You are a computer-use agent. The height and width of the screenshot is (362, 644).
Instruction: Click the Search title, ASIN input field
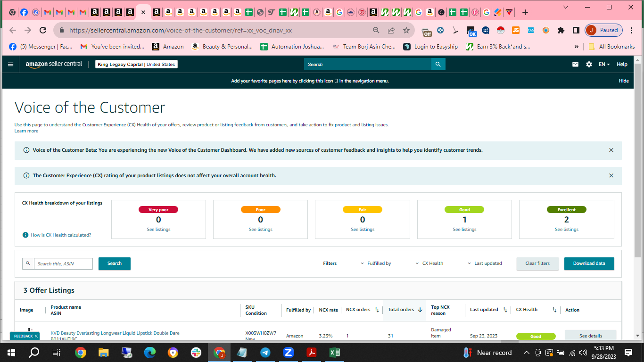coord(63,263)
